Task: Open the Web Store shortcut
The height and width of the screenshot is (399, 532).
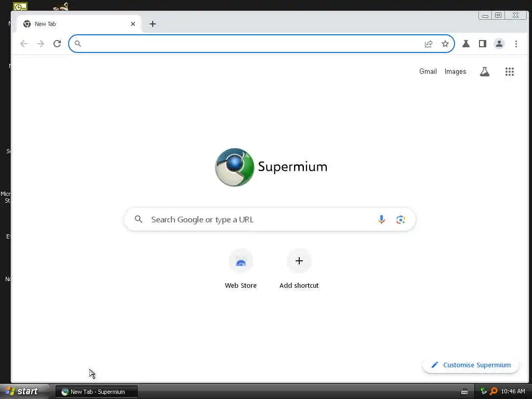Action: point(241,269)
